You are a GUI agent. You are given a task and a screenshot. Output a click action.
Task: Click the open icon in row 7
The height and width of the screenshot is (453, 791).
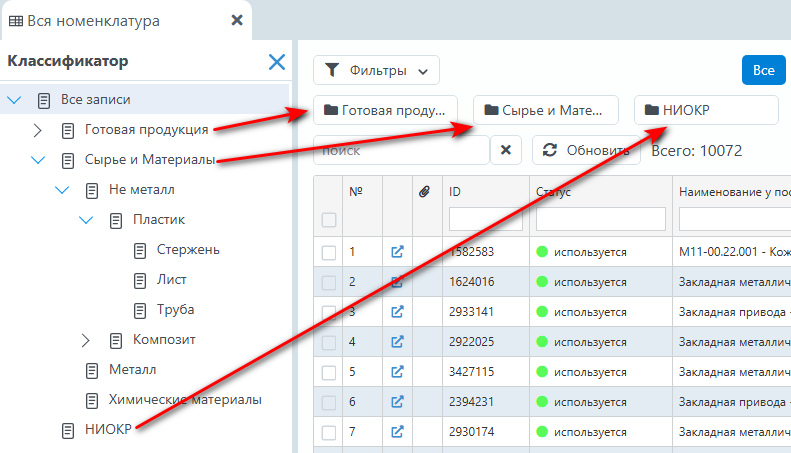click(397, 432)
